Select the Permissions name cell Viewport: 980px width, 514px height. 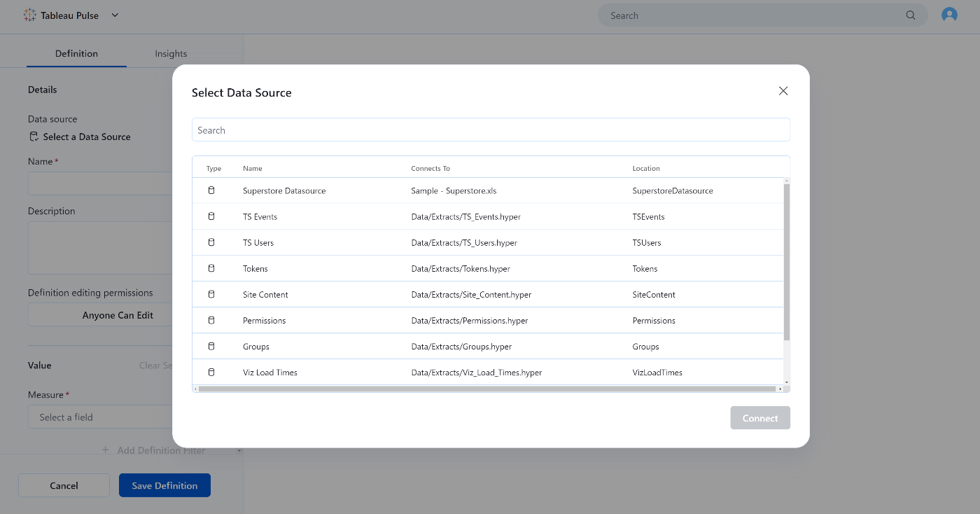point(265,320)
